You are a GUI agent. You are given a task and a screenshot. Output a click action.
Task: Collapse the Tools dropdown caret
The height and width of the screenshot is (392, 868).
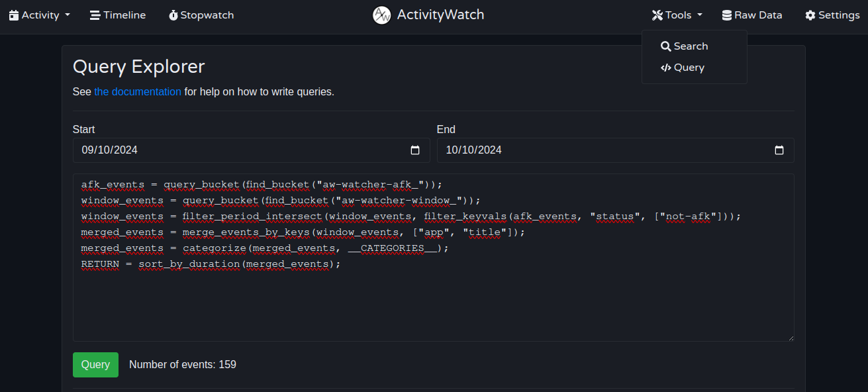pos(700,15)
